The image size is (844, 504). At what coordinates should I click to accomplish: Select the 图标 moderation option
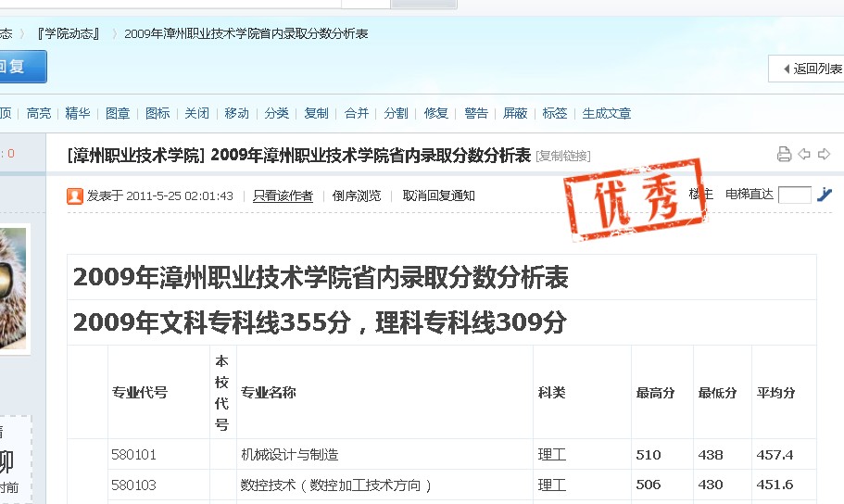(157, 113)
